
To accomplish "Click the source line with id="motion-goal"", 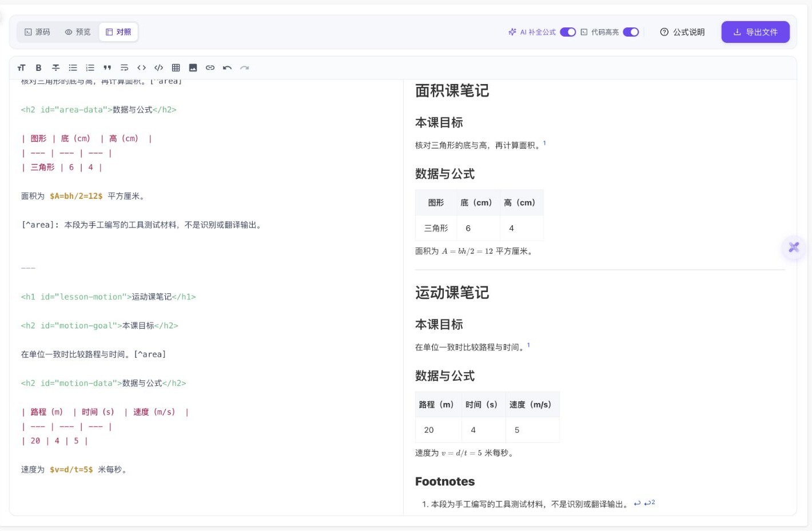I will point(99,325).
